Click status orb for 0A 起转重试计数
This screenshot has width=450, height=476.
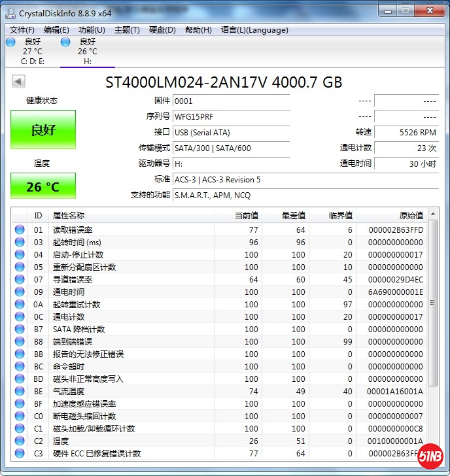click(x=20, y=304)
